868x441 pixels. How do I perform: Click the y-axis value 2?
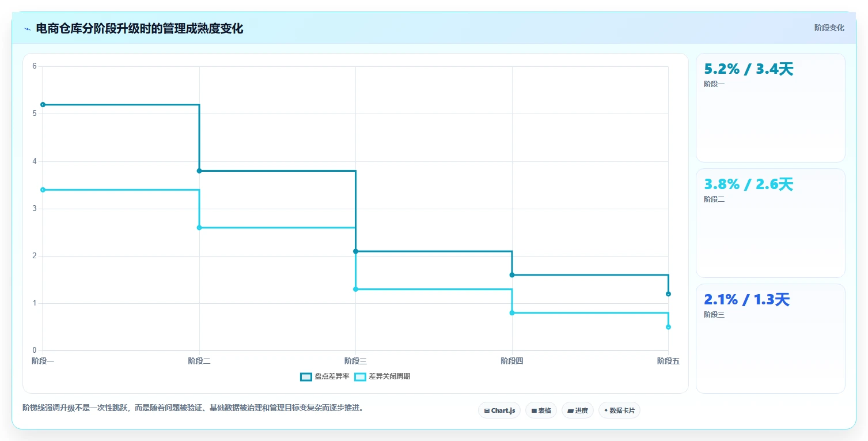coord(35,256)
